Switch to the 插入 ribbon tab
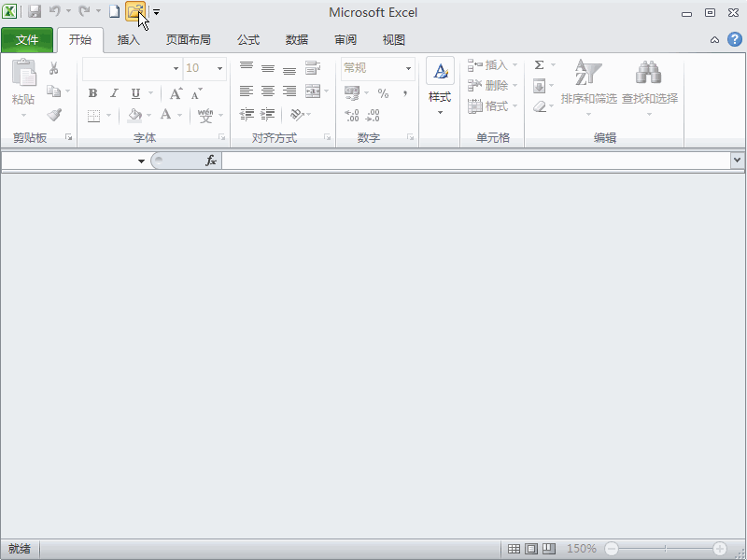747x560 pixels. (127, 40)
